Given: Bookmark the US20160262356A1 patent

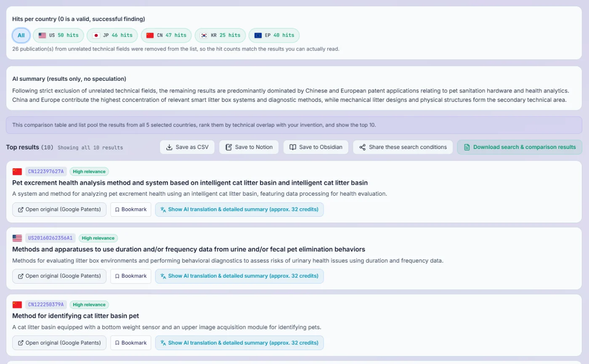Looking at the screenshot, I should pos(131,276).
